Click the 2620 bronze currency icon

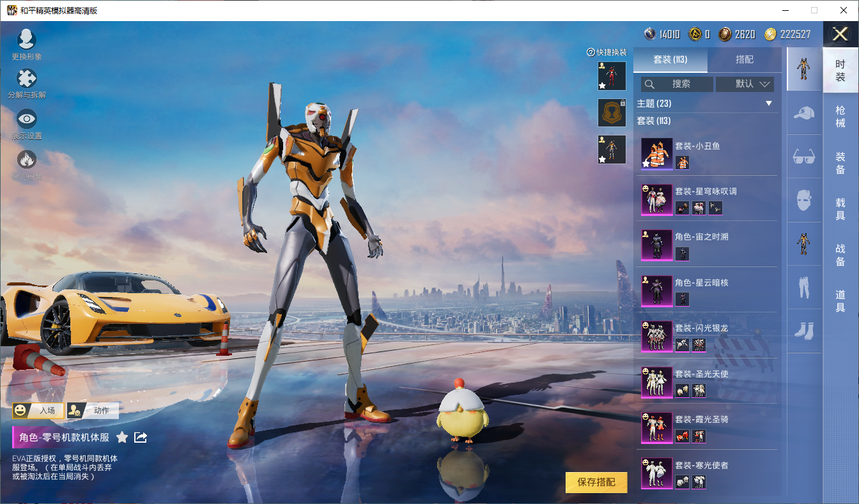pos(725,34)
